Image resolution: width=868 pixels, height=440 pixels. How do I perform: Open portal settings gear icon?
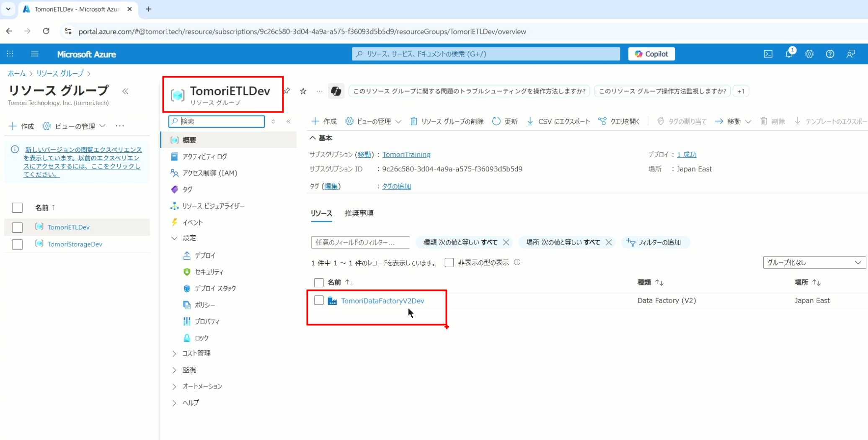(x=809, y=54)
